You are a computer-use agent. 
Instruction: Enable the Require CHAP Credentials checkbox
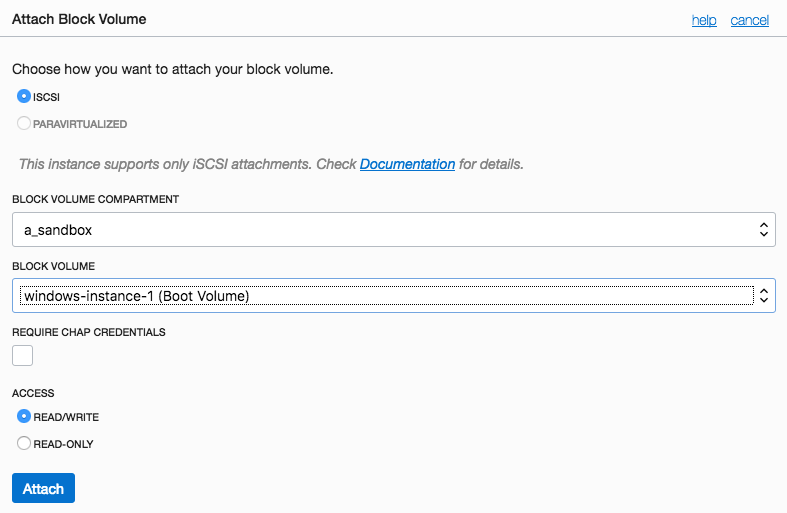(x=22, y=355)
